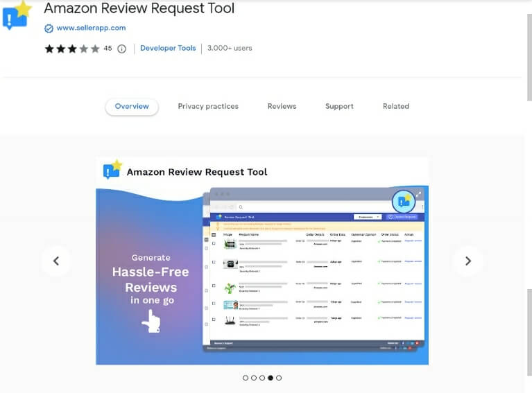Open the rating info icon
This screenshot has height=393, width=532.
(x=122, y=49)
